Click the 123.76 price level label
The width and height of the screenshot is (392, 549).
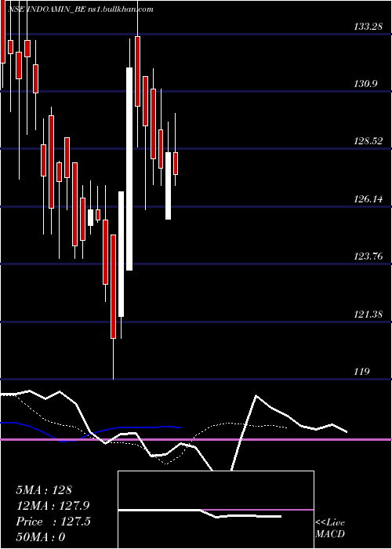pos(368,256)
